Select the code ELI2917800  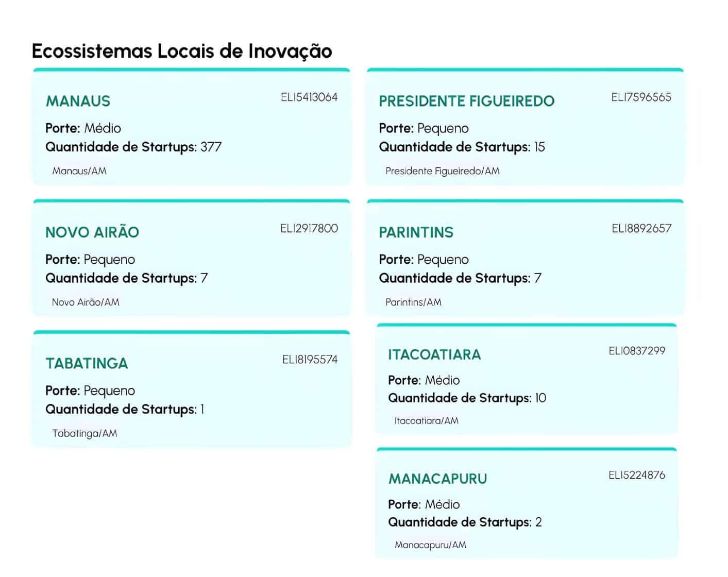point(309,229)
